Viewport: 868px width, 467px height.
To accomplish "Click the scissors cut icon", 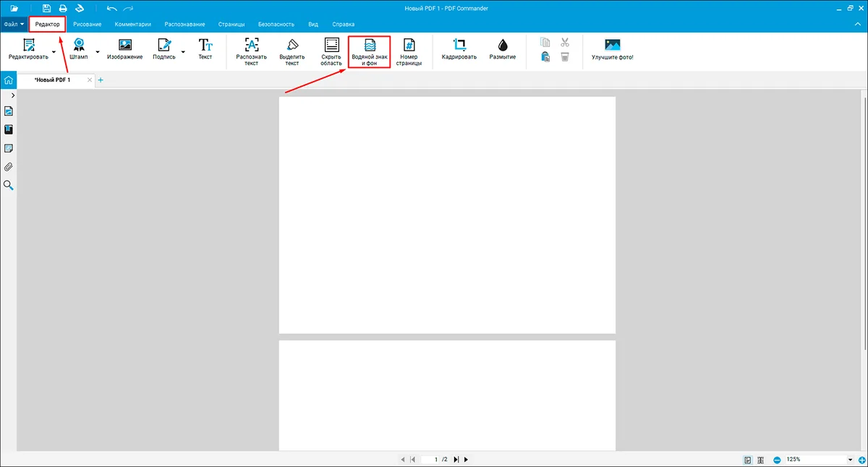I will (x=565, y=43).
